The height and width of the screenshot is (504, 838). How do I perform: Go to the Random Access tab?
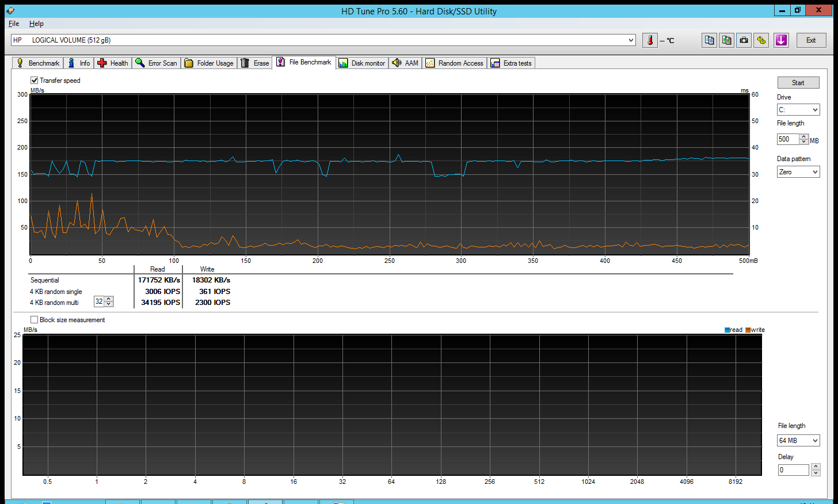[x=455, y=63]
